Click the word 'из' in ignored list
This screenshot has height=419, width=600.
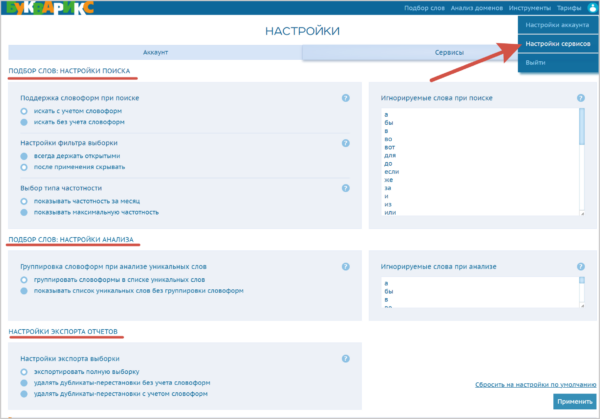(388, 204)
